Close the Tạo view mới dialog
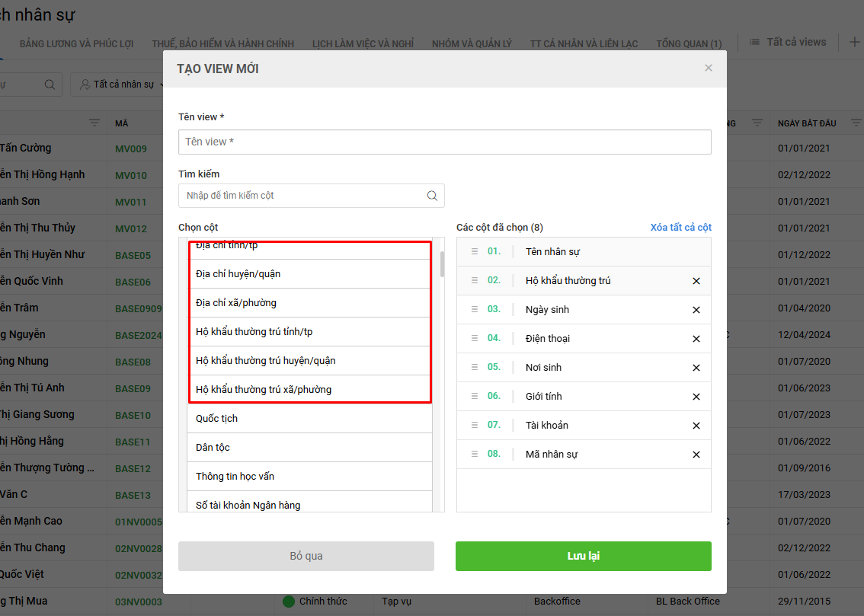The height and width of the screenshot is (616, 864). tap(709, 68)
